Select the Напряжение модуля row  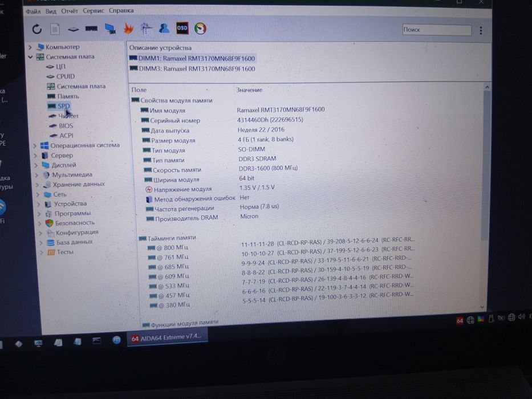(210, 189)
